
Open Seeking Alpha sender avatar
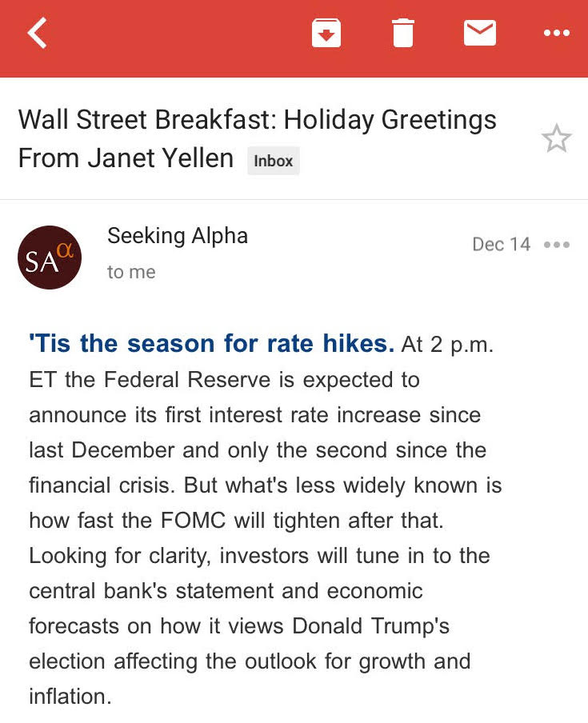pyautogui.click(x=50, y=258)
